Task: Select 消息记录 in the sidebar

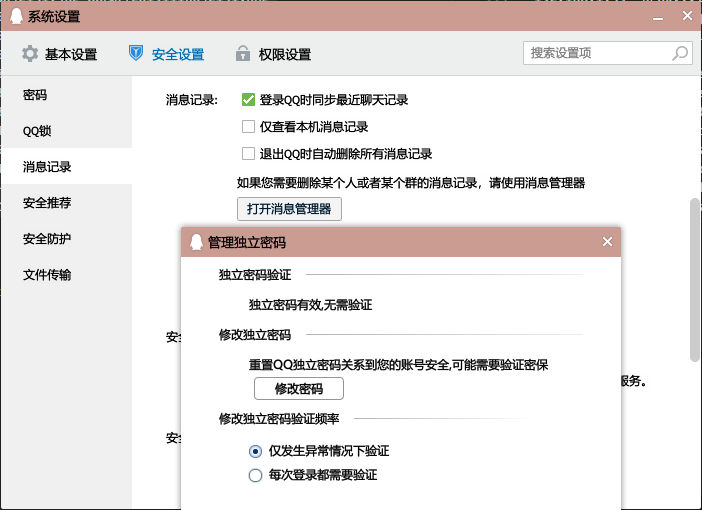Action: coord(66,167)
